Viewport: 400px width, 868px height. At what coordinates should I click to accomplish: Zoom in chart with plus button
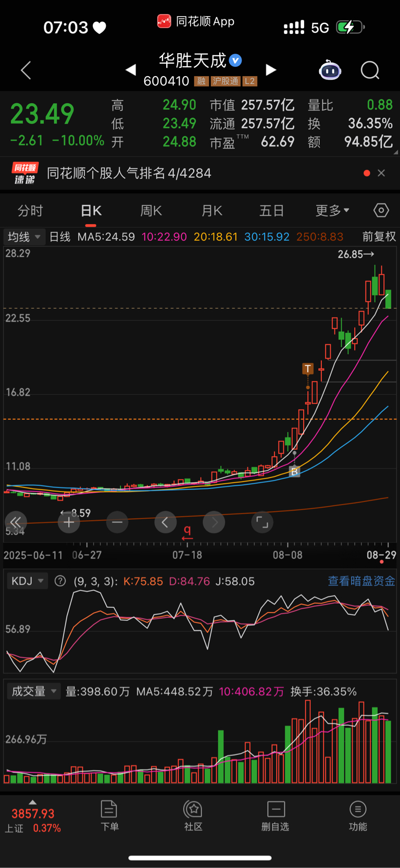click(x=69, y=522)
